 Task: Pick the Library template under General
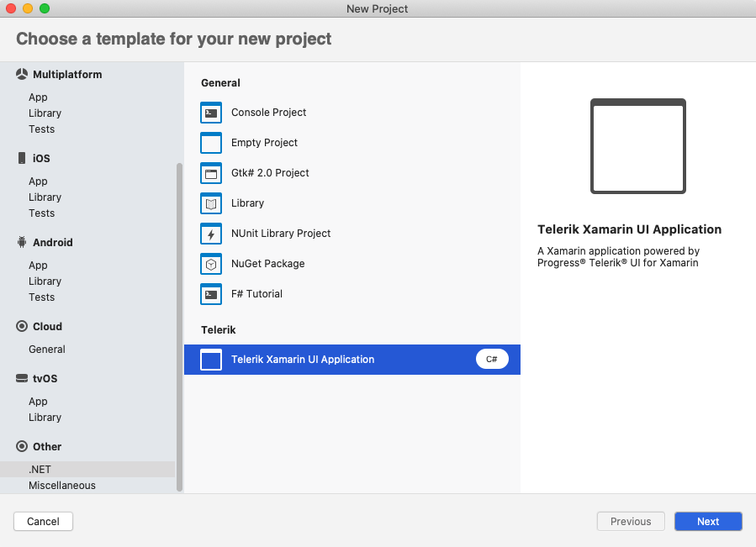pos(352,203)
